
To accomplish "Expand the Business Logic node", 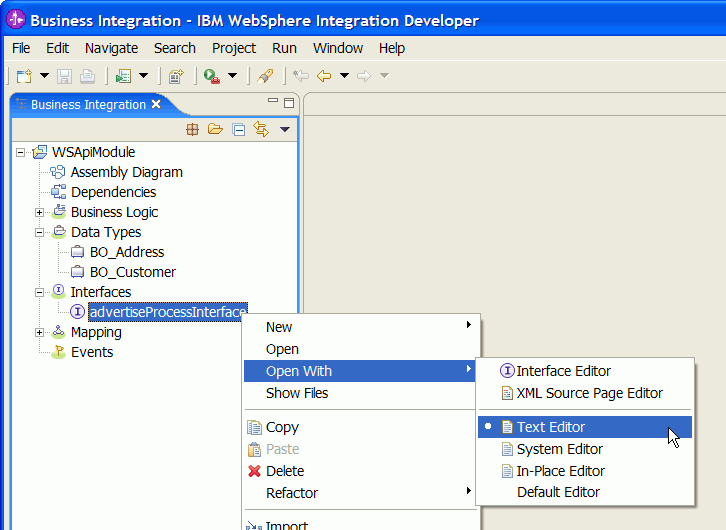I will pyautogui.click(x=40, y=212).
